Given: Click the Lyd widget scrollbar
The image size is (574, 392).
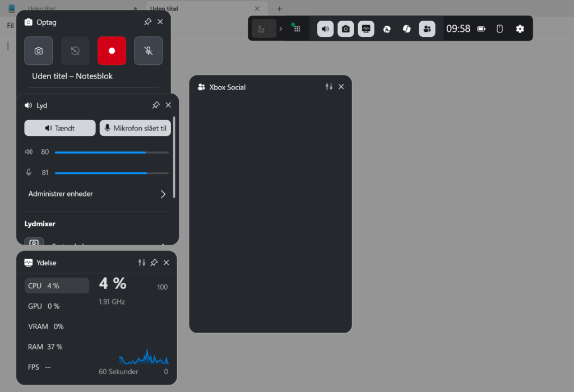Looking at the screenshot, I should click(x=174, y=157).
